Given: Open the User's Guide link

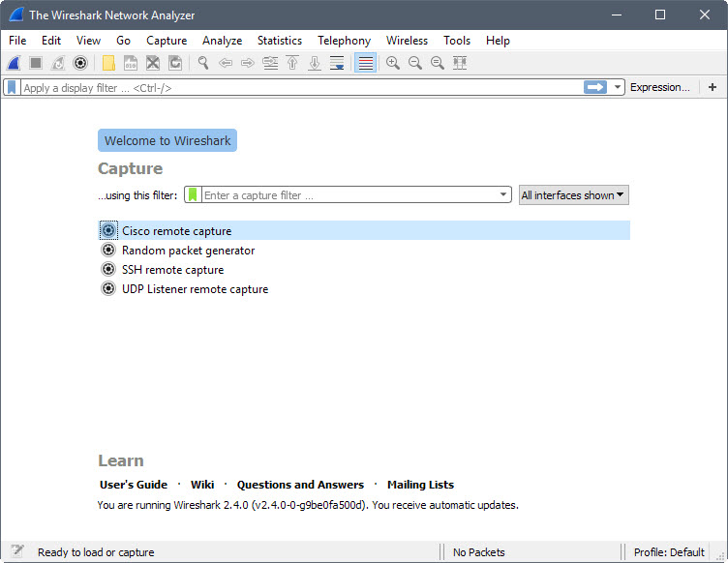Looking at the screenshot, I should [x=134, y=485].
